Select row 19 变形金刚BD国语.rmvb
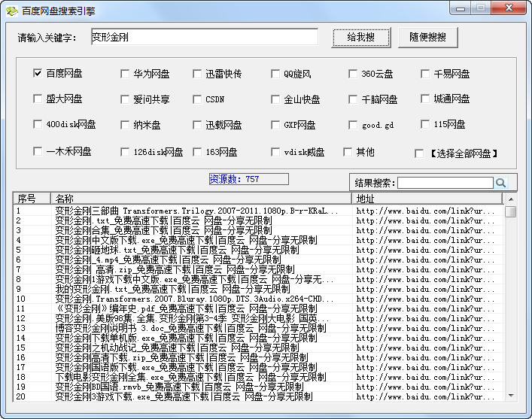Viewport: 532px width, 419px height. 258,387
